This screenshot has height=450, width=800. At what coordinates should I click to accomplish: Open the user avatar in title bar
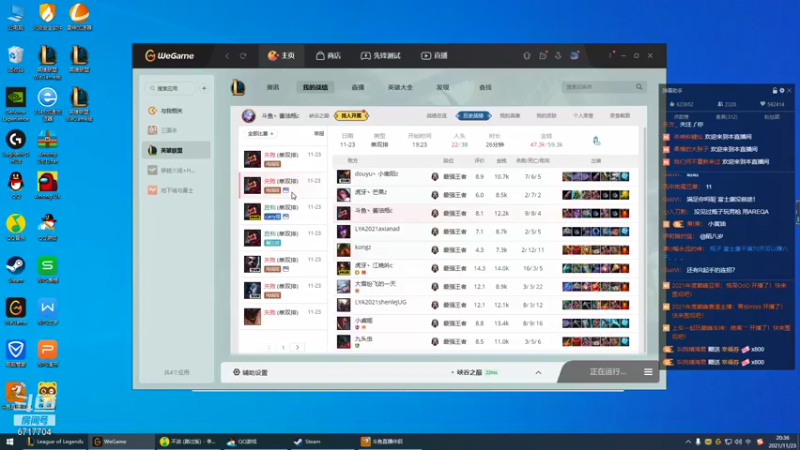click(574, 55)
